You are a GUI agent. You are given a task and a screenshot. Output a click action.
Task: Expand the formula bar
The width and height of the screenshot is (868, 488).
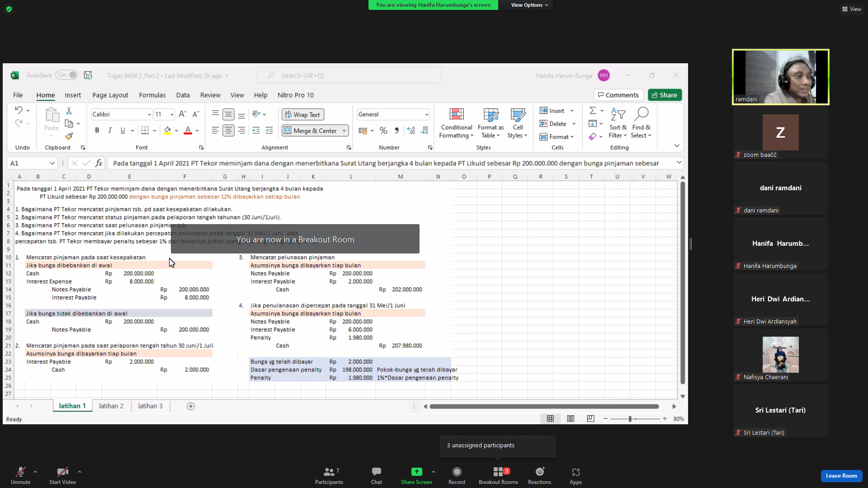tap(679, 163)
